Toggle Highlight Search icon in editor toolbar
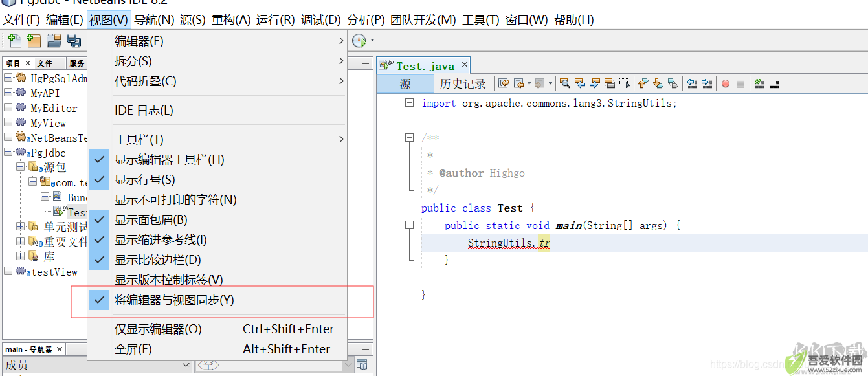 coord(610,83)
